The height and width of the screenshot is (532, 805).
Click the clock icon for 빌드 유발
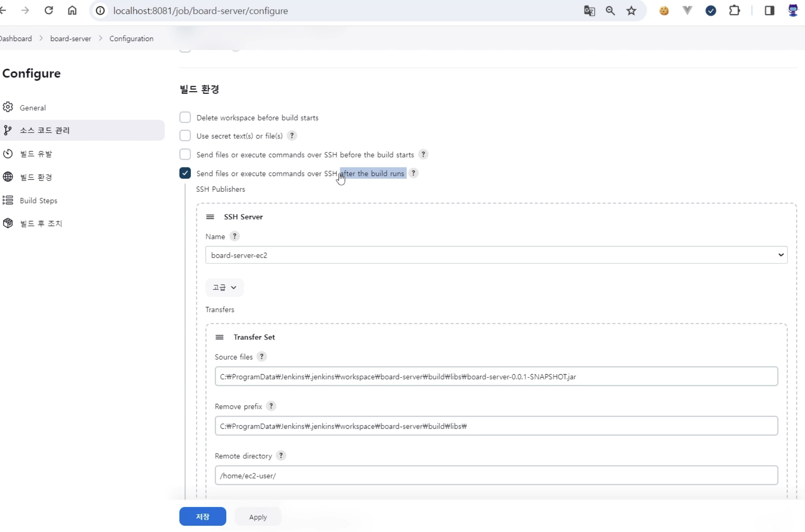[8, 154]
